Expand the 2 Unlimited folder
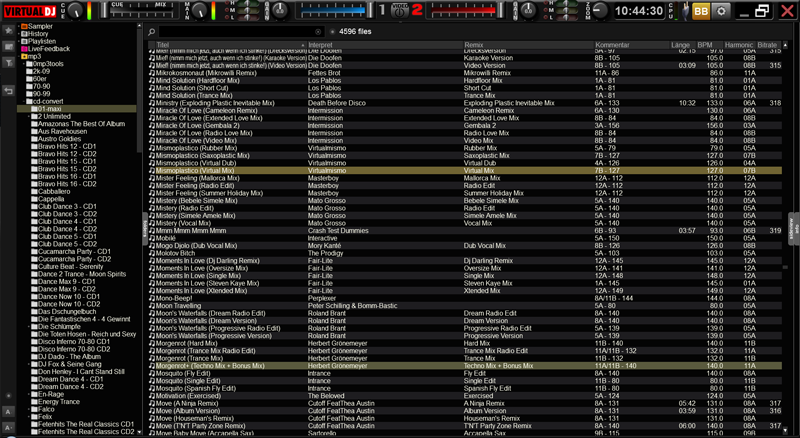The height and width of the screenshot is (438, 800). (x=29, y=116)
